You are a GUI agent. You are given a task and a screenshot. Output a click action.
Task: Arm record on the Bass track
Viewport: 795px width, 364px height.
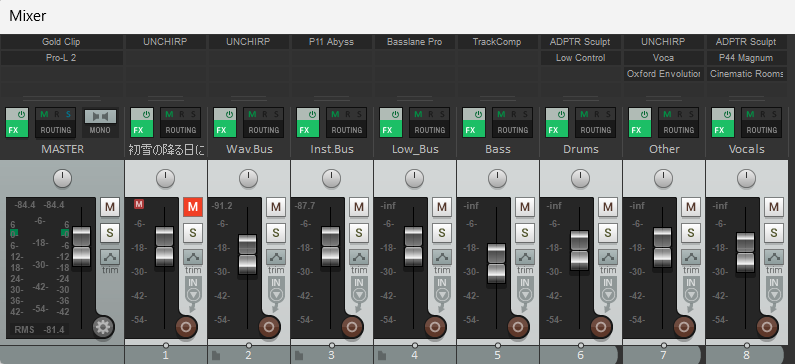point(518,327)
